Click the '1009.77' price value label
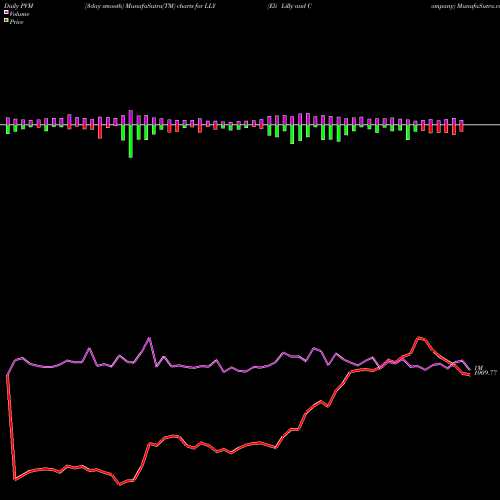 485,373
